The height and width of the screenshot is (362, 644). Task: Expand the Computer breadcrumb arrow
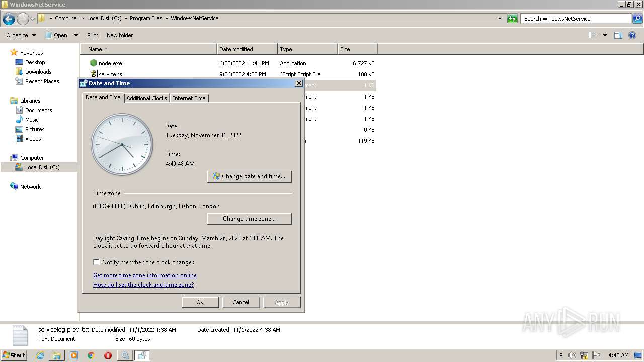[x=83, y=18]
